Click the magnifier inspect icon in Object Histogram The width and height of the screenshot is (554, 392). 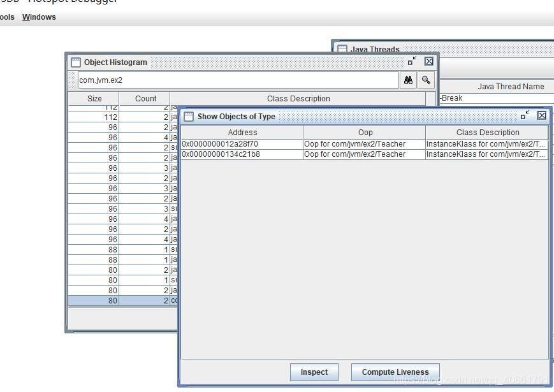pyautogui.click(x=426, y=80)
